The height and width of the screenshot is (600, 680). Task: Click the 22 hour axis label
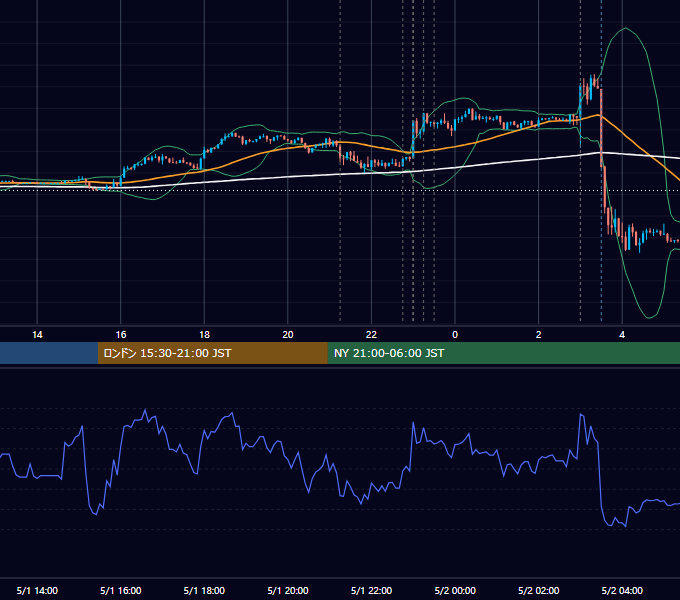pos(371,335)
